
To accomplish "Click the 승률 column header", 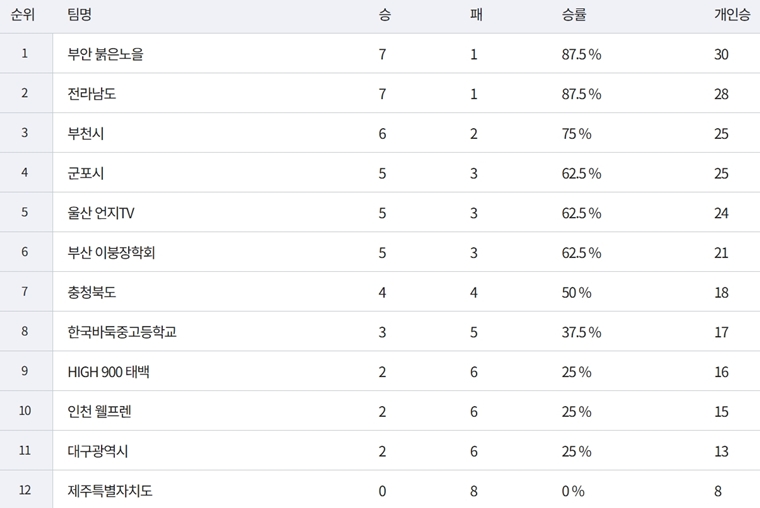I will [x=574, y=16].
